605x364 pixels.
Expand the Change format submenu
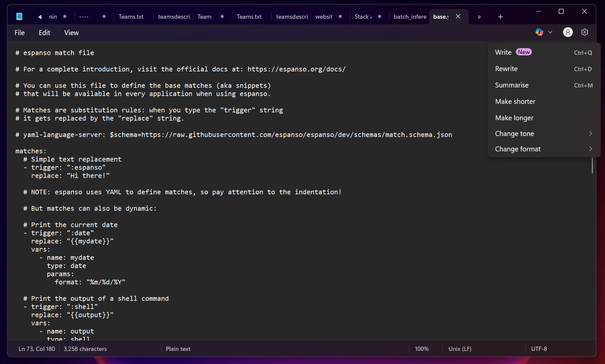pyautogui.click(x=590, y=149)
